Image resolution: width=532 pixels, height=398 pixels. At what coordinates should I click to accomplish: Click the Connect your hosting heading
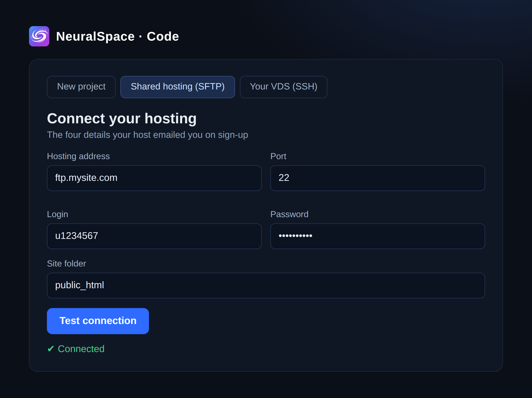coord(122,118)
